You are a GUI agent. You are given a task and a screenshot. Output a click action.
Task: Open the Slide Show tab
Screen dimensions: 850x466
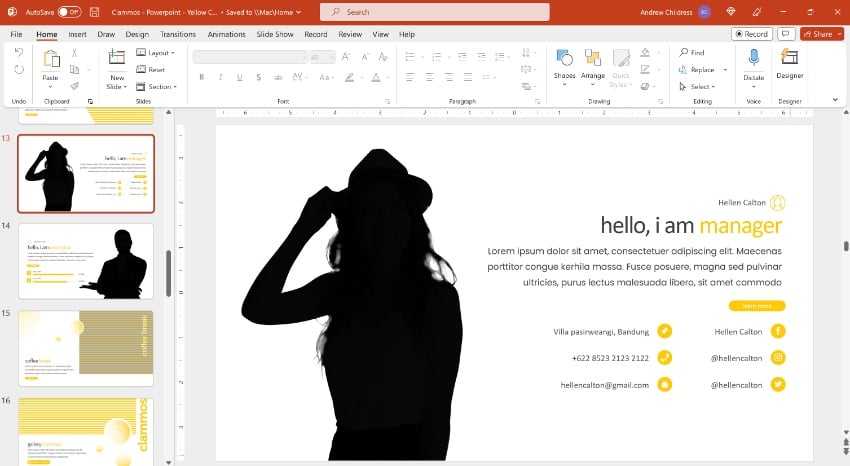(x=275, y=34)
